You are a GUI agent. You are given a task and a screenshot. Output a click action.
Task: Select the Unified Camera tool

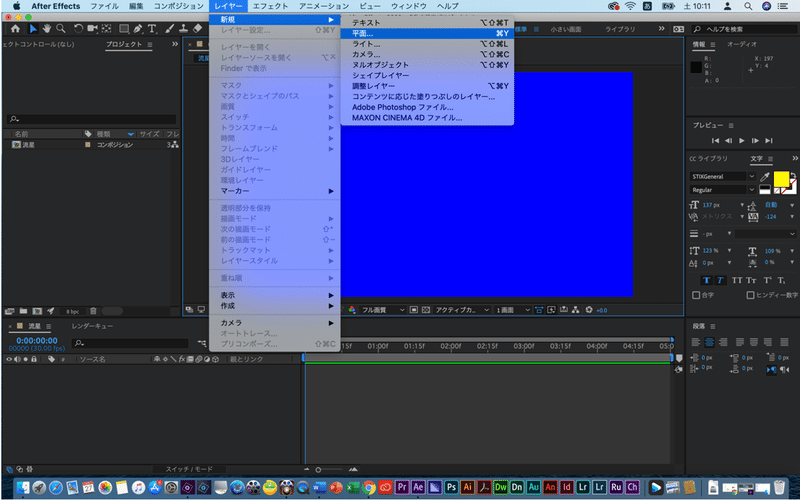pyautogui.click(x=92, y=29)
